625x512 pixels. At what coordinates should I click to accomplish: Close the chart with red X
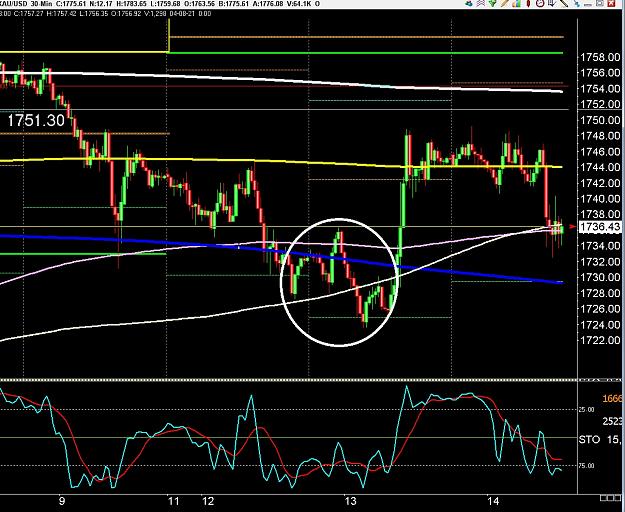coord(611,3)
